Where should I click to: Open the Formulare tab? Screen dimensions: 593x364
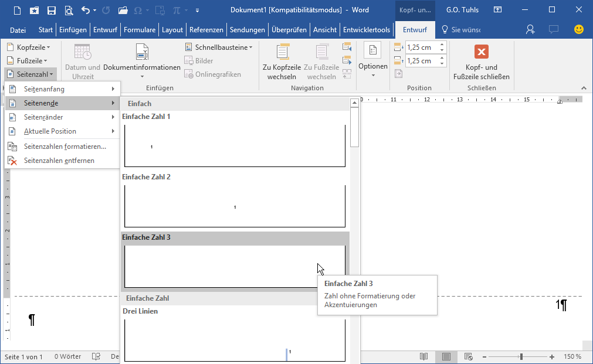point(140,30)
